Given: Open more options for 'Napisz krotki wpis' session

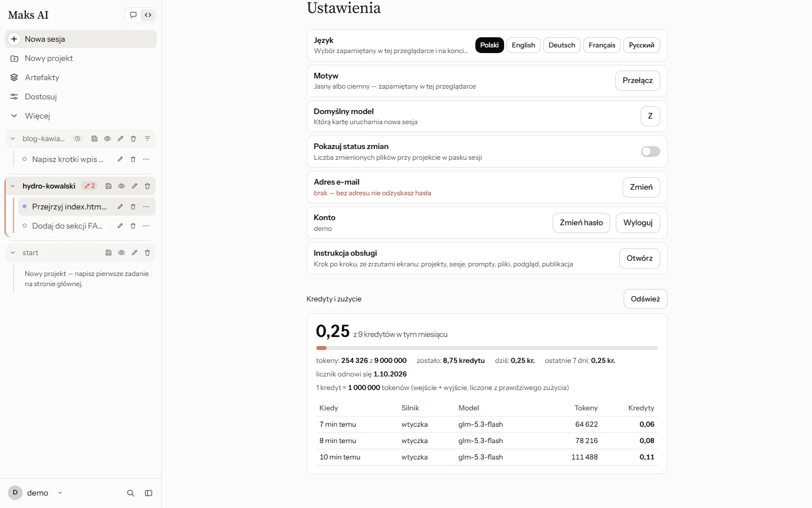Looking at the screenshot, I should pos(146,159).
